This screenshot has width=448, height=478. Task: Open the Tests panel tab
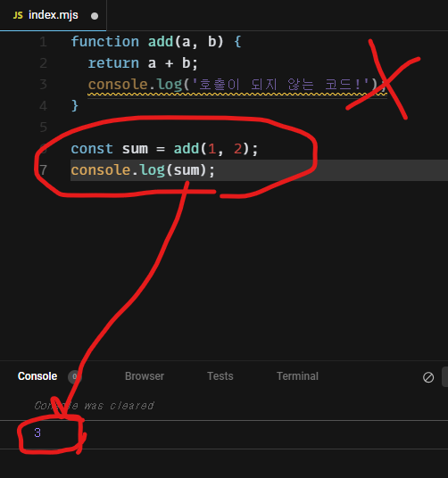point(220,376)
